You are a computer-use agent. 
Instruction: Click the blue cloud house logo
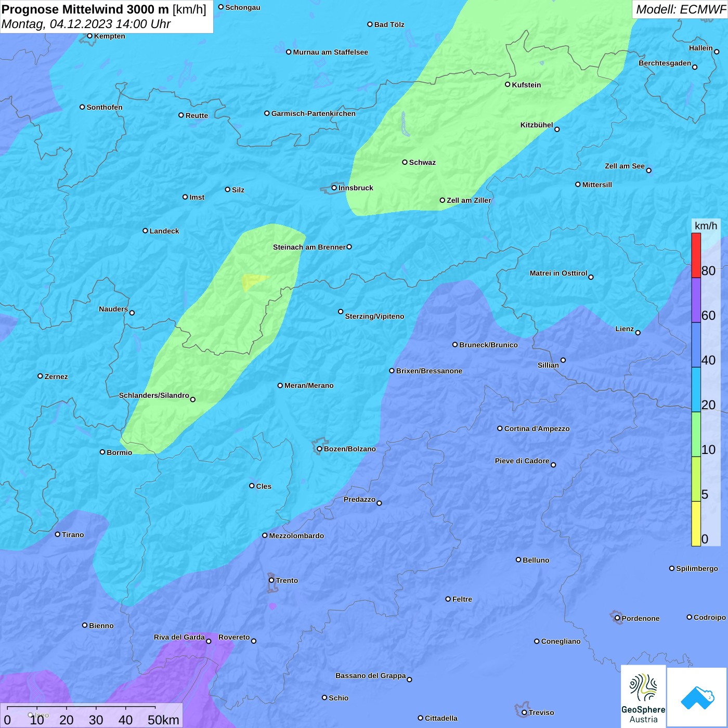point(697,697)
